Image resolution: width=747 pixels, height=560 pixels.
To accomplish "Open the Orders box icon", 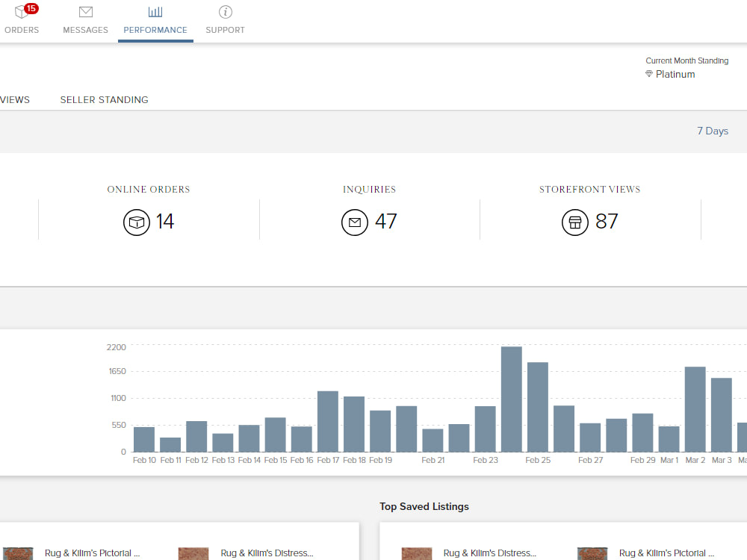I will [x=22, y=12].
